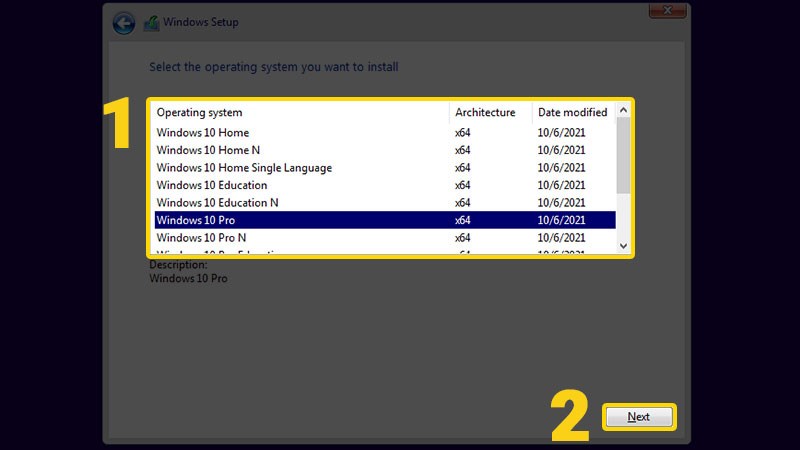Click the list scrollbar up arrow
This screenshot has height=450, width=800.
coord(623,110)
